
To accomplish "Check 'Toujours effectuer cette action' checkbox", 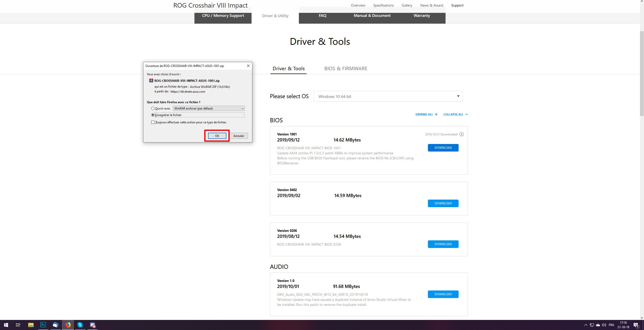I will click(x=153, y=122).
